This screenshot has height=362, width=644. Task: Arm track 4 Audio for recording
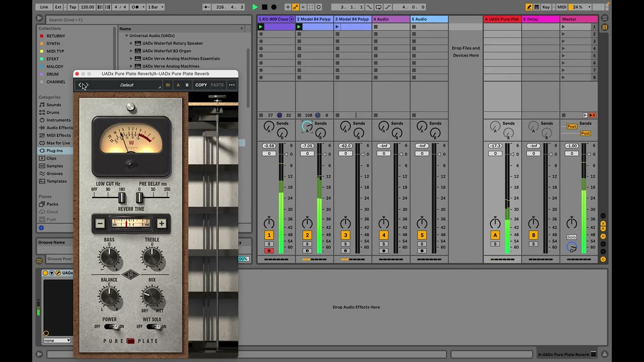383,251
